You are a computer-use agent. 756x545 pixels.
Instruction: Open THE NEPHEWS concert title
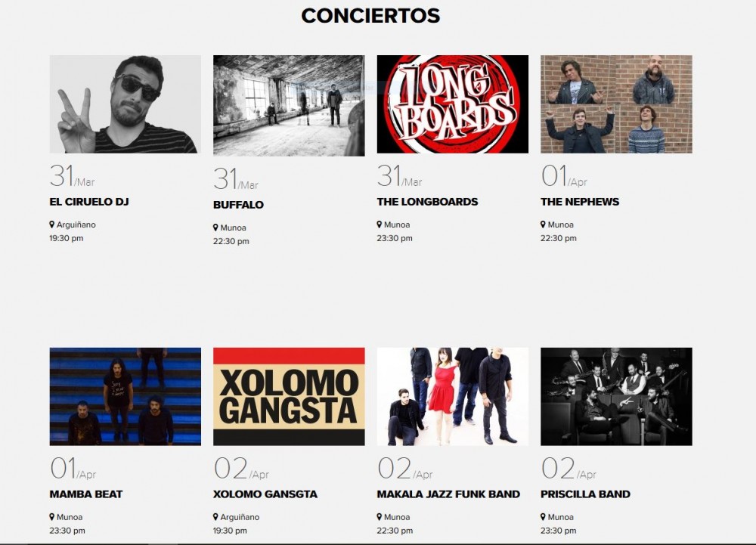coord(580,202)
